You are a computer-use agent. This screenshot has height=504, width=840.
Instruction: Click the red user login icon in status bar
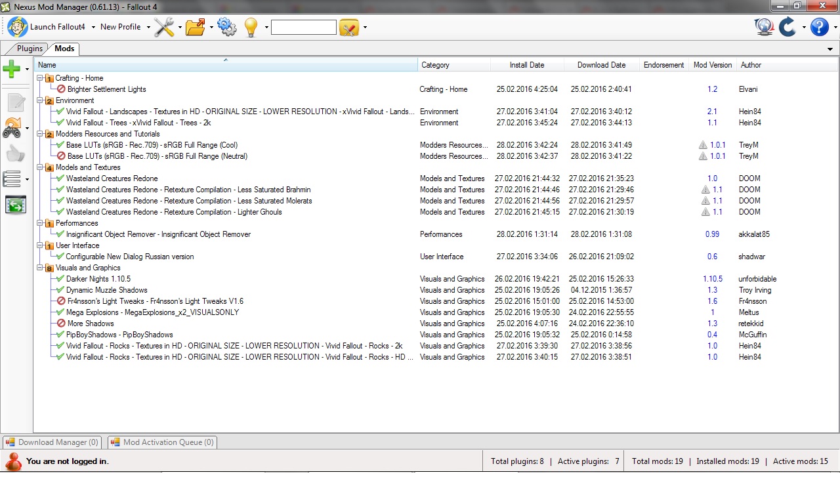point(13,461)
